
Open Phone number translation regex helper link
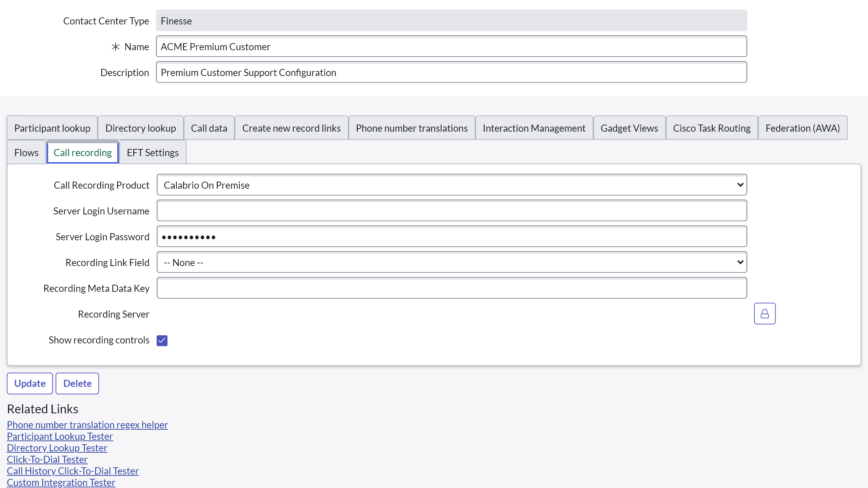click(x=87, y=425)
